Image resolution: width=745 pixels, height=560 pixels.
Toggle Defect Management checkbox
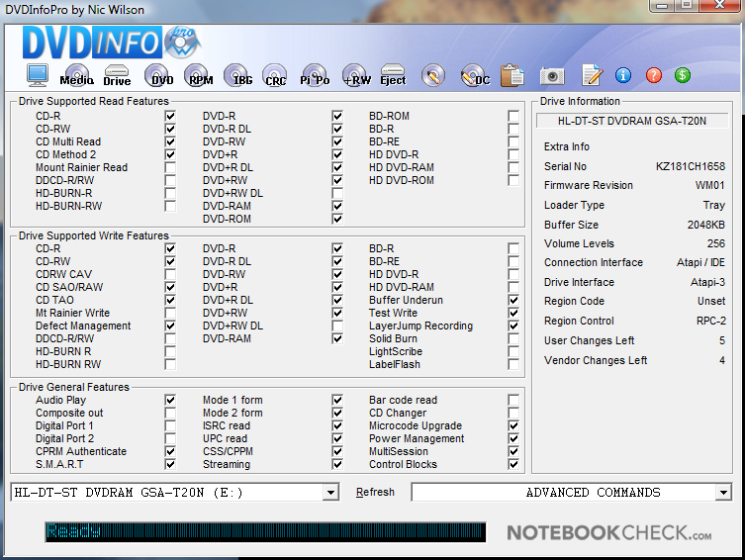coord(170,326)
